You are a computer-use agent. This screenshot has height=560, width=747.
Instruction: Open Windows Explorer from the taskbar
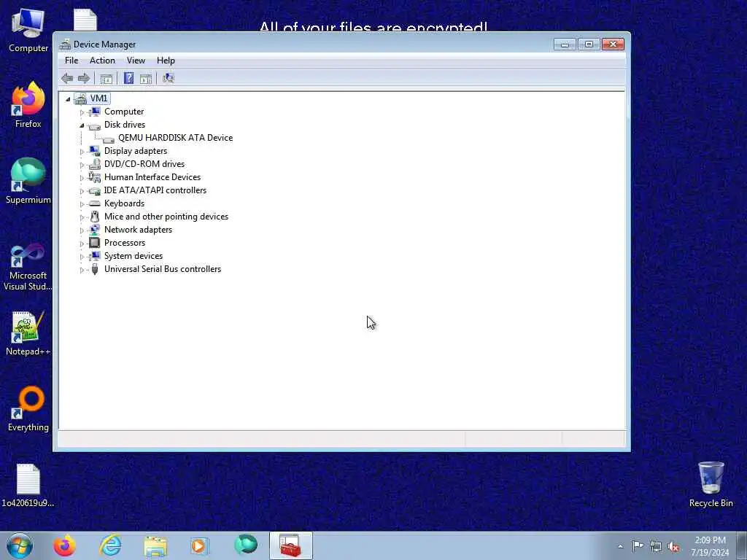[x=155, y=545]
